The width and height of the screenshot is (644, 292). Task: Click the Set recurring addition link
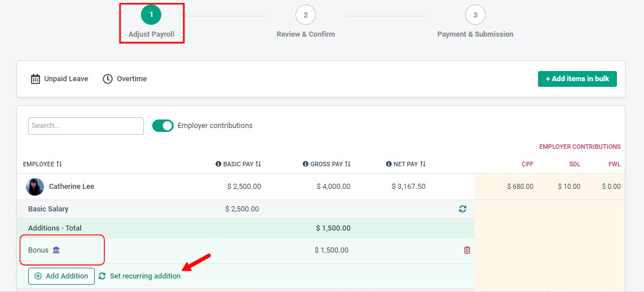coord(140,276)
